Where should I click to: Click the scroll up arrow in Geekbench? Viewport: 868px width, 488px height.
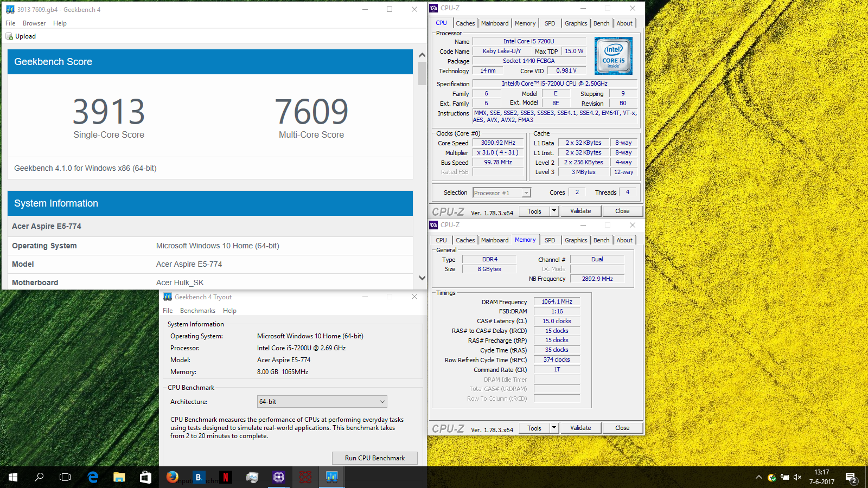click(x=422, y=55)
